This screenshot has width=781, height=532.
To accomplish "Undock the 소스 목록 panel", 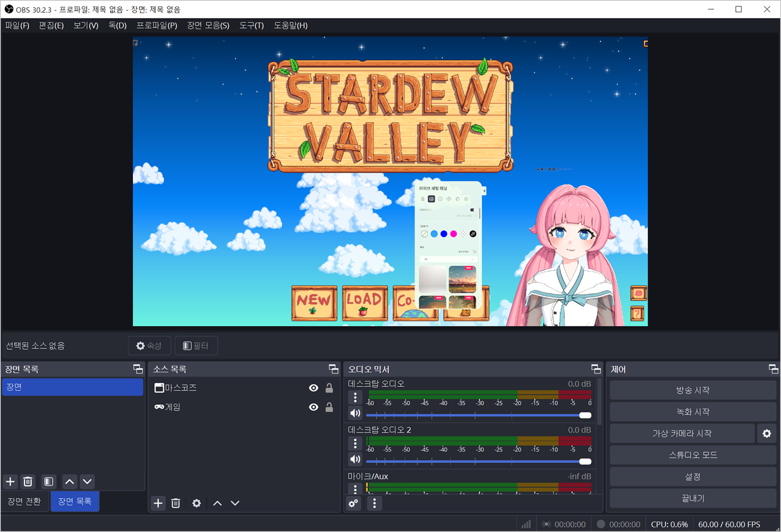I will [x=333, y=369].
